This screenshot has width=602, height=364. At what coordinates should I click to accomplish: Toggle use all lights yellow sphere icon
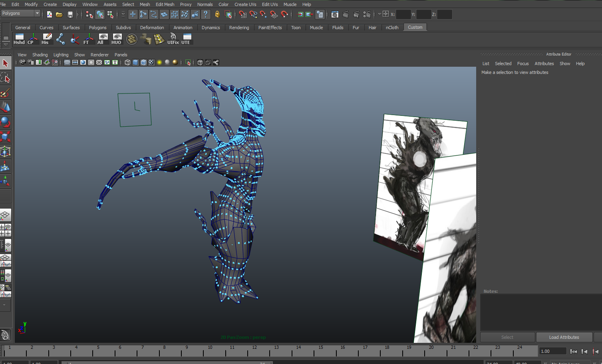pyautogui.click(x=159, y=62)
